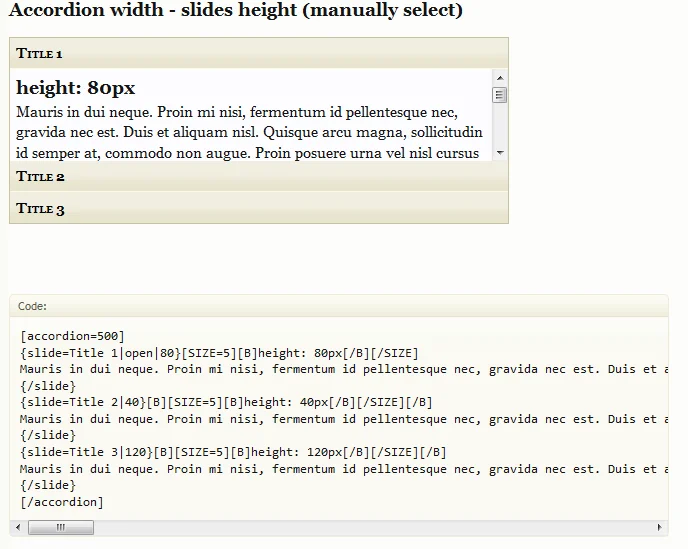This screenshot has width=688, height=549.
Task: Collapse the Title 1 accordion header
Action: (x=258, y=53)
